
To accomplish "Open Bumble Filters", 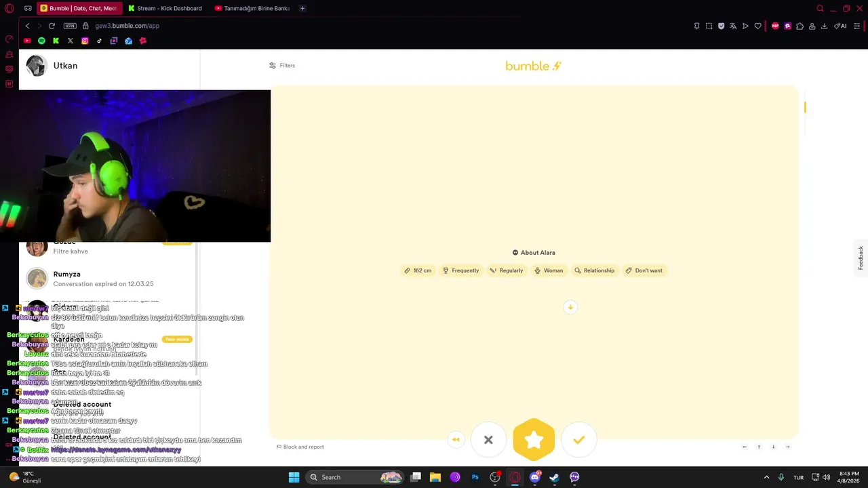I will tap(282, 66).
